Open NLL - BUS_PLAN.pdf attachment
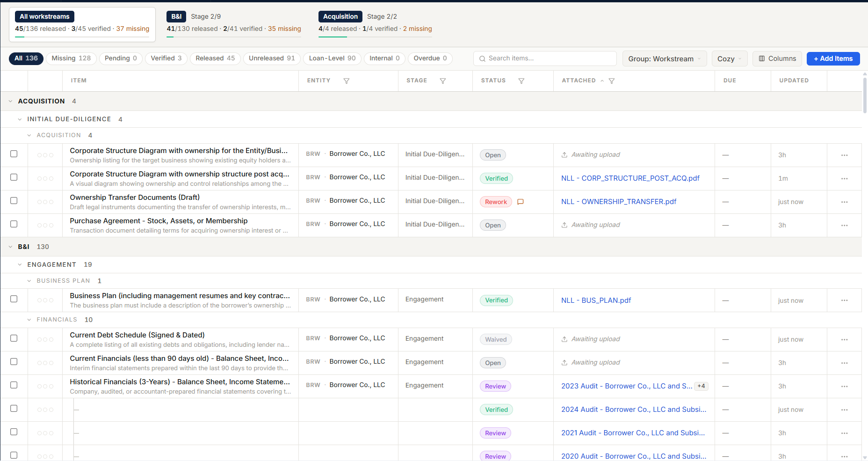 pos(596,300)
